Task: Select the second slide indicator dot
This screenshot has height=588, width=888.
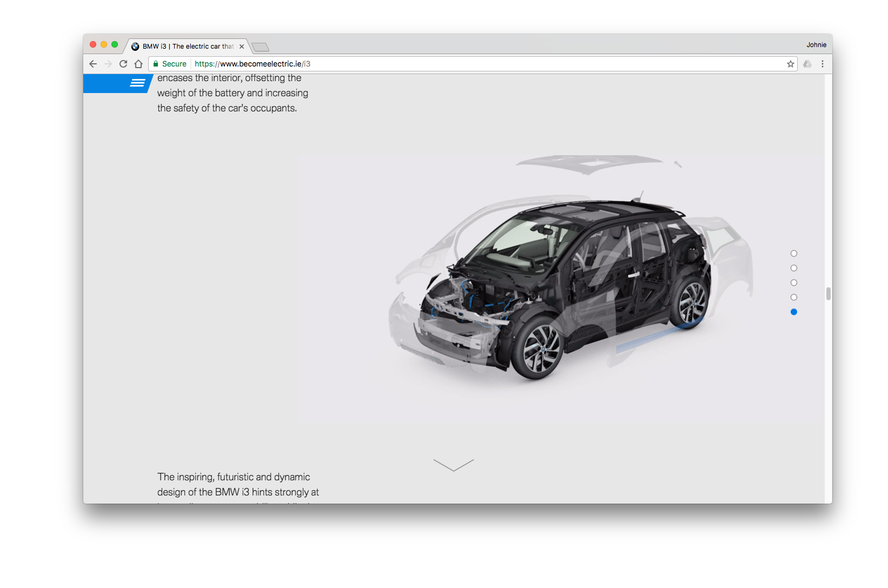Action: pos(794,268)
